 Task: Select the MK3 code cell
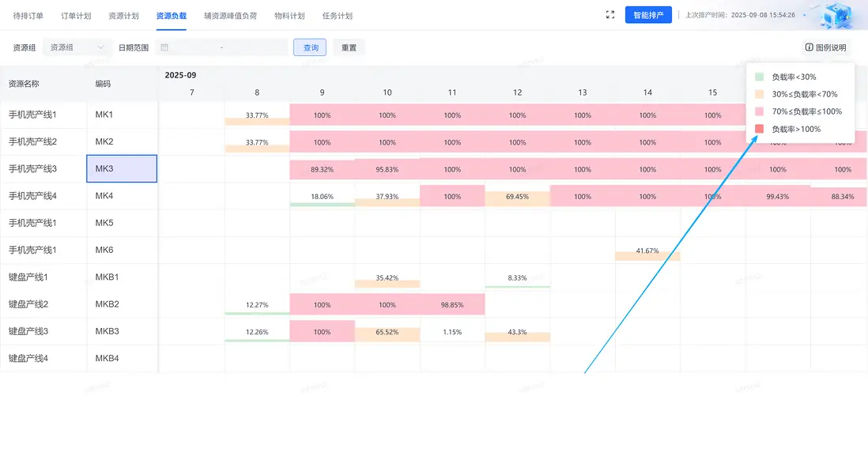click(x=122, y=169)
